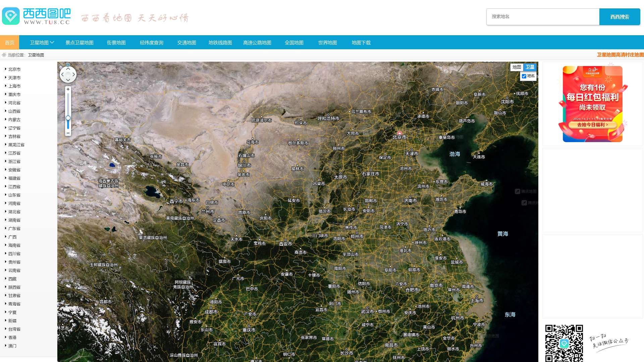644x362 pixels.
Task: Click the 新疆 sidebar link
Action: coord(12,321)
